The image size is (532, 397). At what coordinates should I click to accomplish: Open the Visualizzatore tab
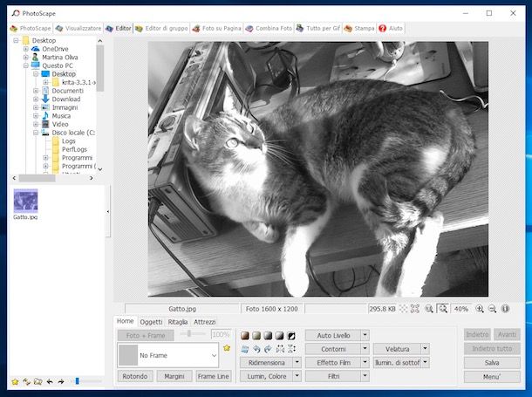(x=78, y=29)
